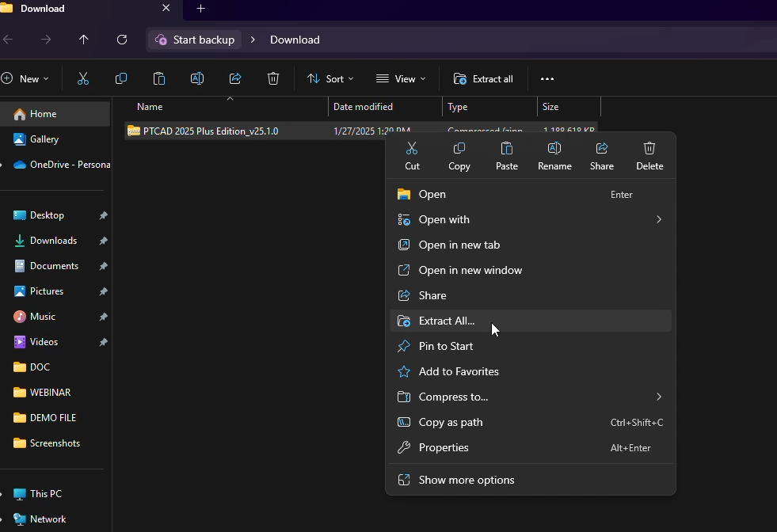Open the DOC folder in the sidebar
Image resolution: width=777 pixels, height=532 pixels.
pyautogui.click(x=55, y=367)
